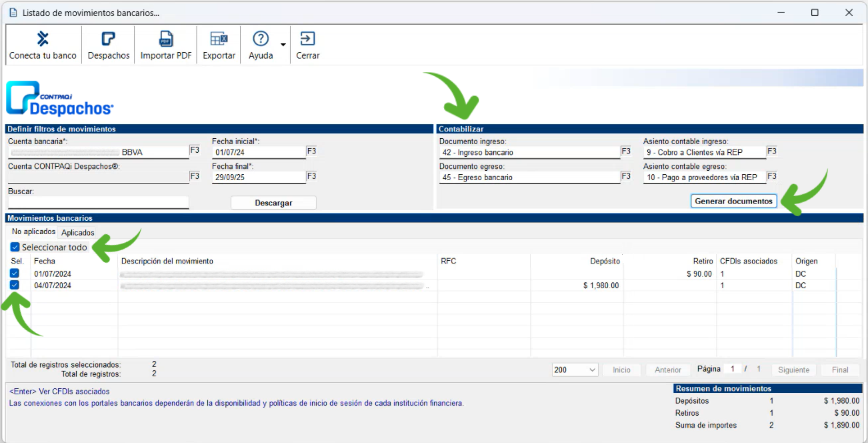Image resolution: width=868 pixels, height=443 pixels.
Task: Open the Despachos toolbar icon
Action: (109, 39)
